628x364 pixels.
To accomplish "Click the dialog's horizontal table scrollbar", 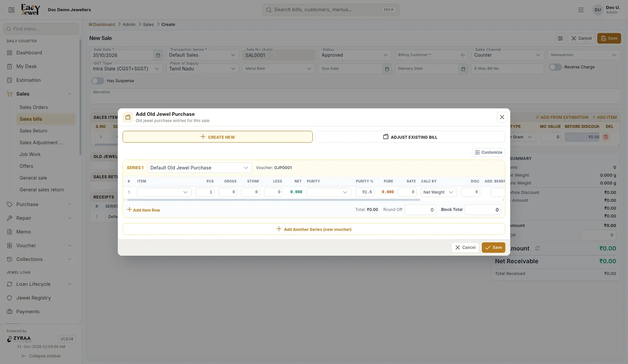I will (274, 200).
